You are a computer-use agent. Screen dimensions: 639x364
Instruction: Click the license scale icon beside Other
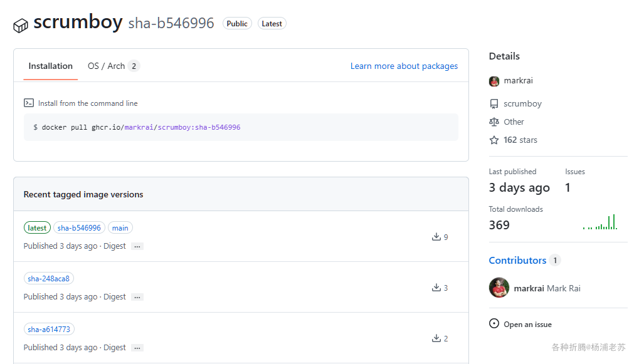pos(494,122)
